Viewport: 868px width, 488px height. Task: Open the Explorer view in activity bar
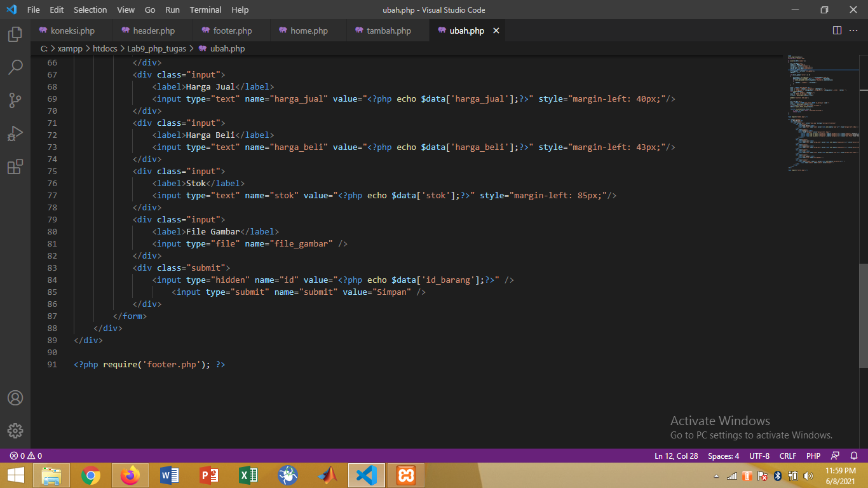pos(15,34)
